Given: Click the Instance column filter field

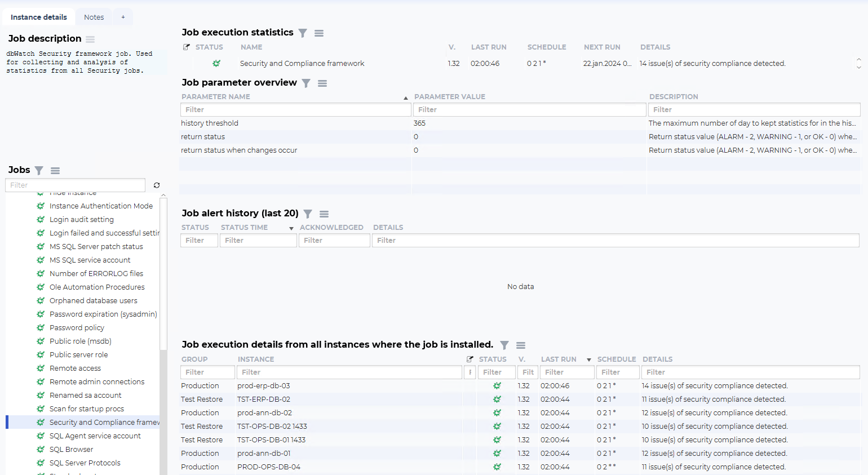Looking at the screenshot, I should click(x=349, y=372).
